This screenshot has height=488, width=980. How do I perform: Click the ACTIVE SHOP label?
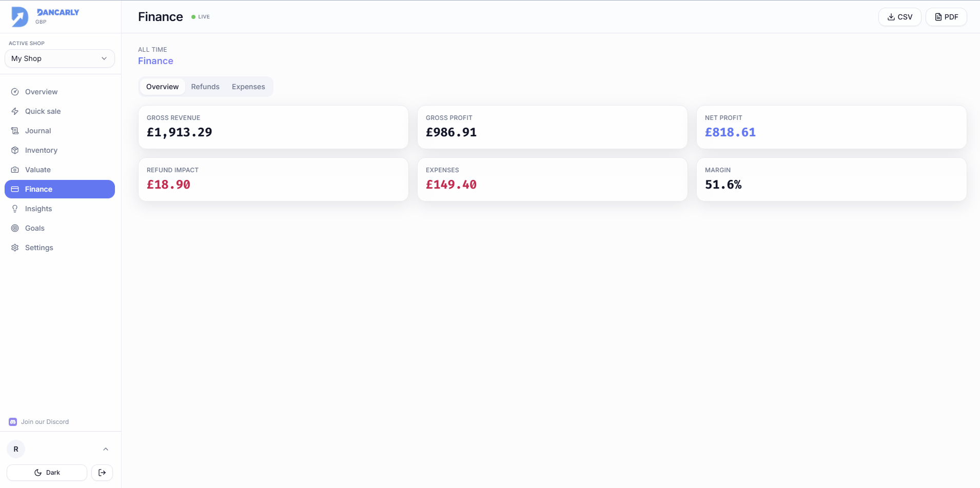pyautogui.click(x=27, y=44)
